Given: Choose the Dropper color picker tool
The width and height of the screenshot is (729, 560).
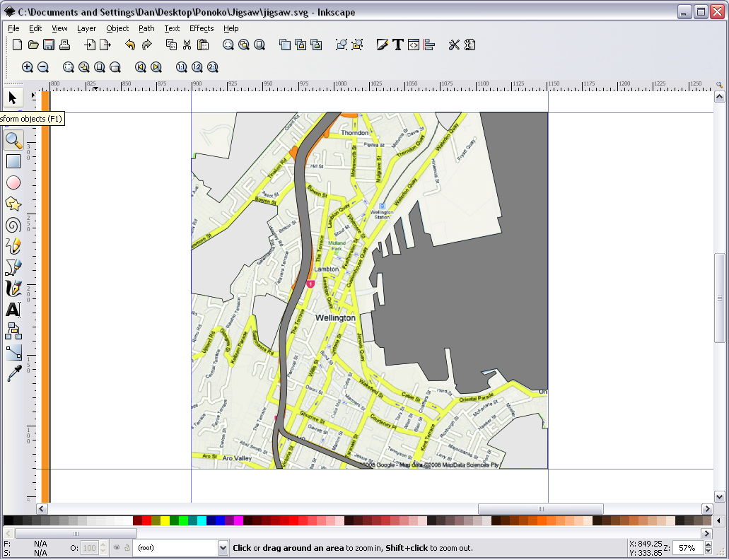Looking at the screenshot, I should click(x=13, y=373).
